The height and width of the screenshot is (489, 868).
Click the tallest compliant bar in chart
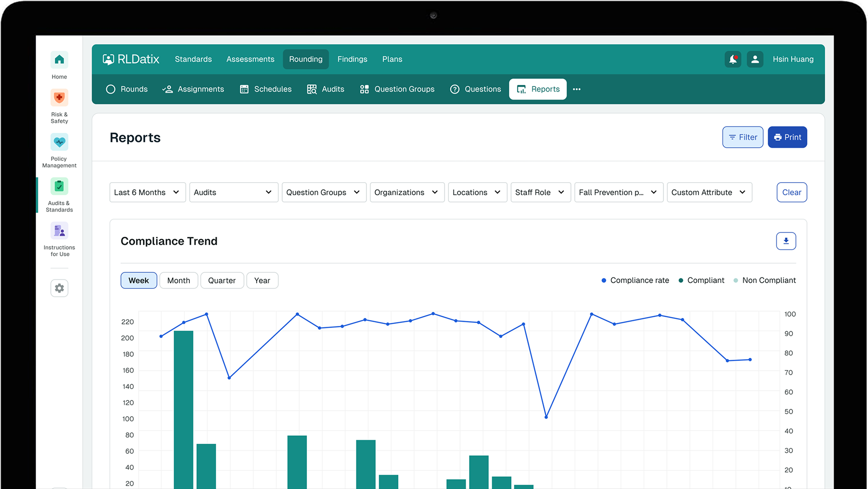[x=184, y=409]
